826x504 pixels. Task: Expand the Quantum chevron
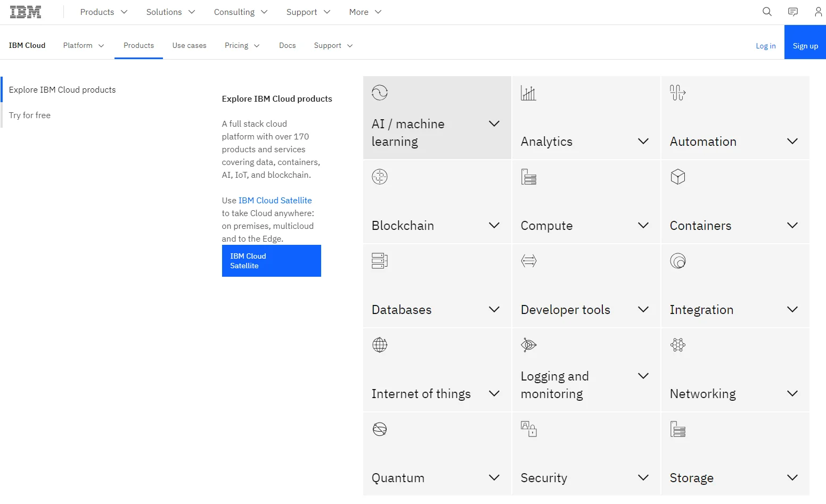click(494, 477)
